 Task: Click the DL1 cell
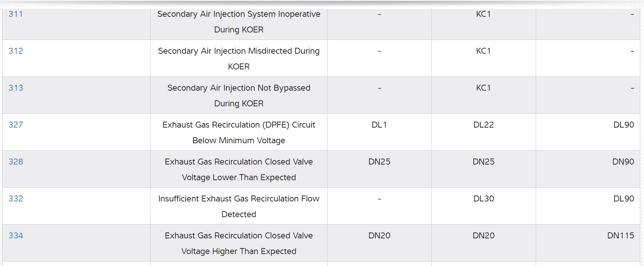pyautogui.click(x=379, y=125)
